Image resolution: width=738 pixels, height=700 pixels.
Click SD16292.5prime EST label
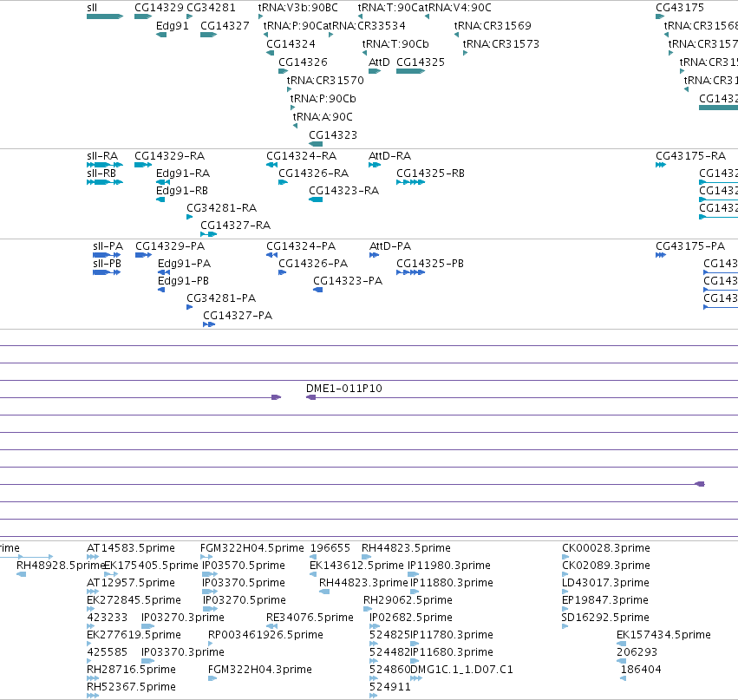tap(605, 617)
